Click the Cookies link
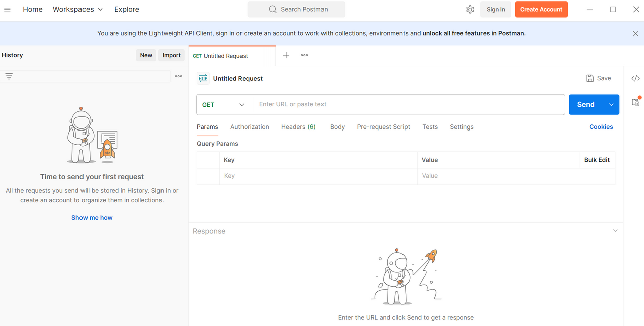This screenshot has height=326, width=644. (601, 127)
